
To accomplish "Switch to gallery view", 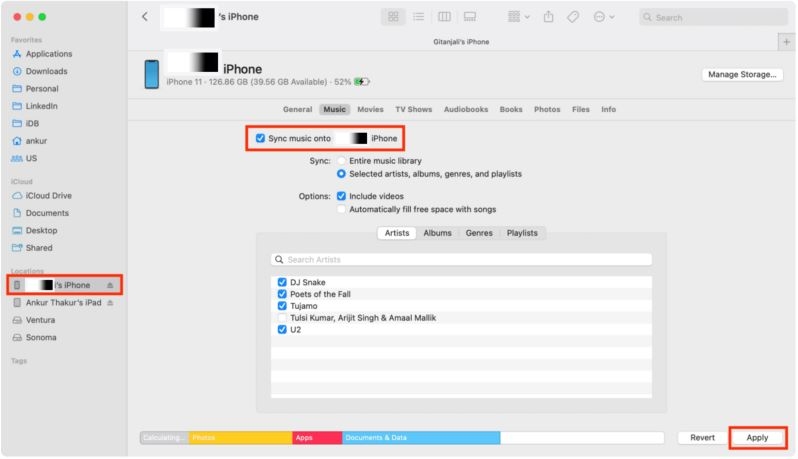I will pos(470,17).
